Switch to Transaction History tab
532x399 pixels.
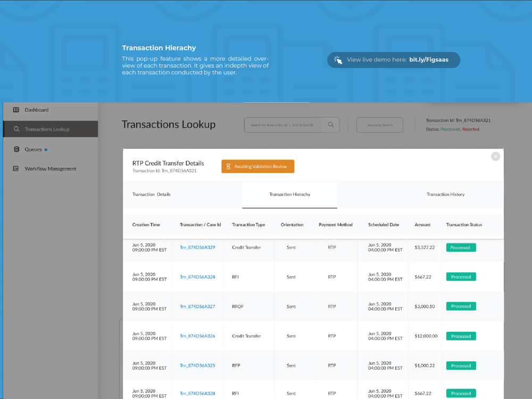point(445,194)
